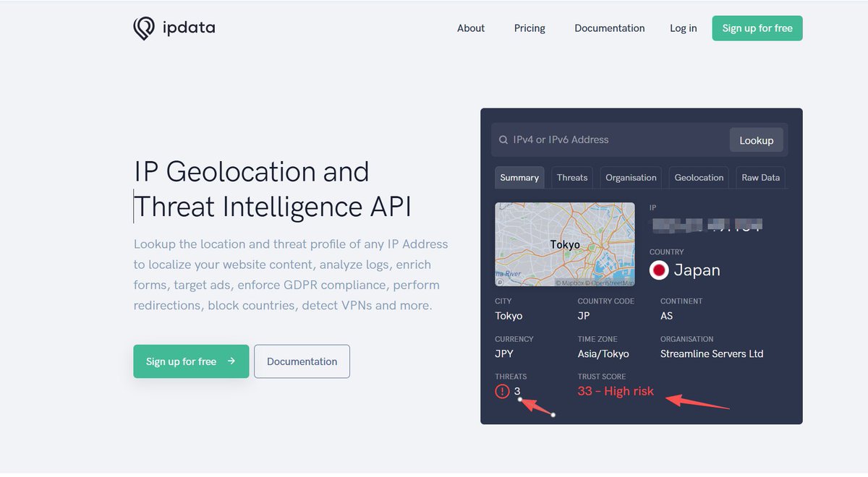Screen dimensions: 868x477
Task: Click the 'IP Geolocation and Threat Intelligence API' heading
Action: pyautogui.click(x=273, y=189)
